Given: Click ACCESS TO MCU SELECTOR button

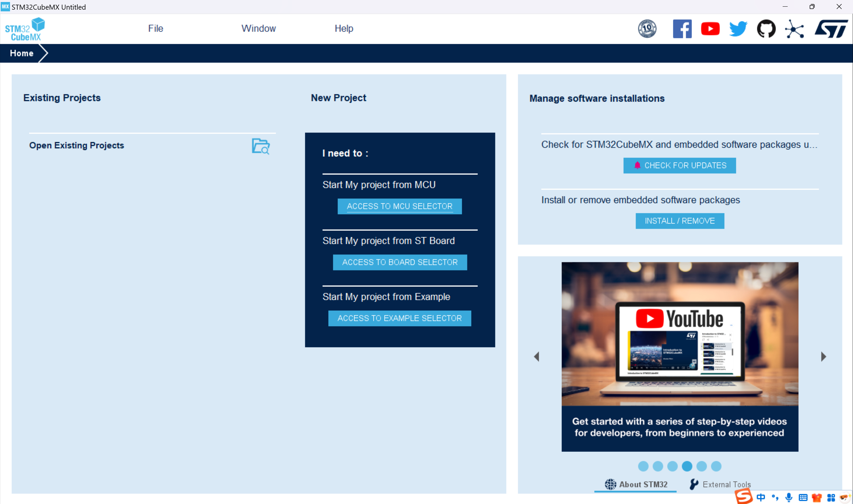Looking at the screenshot, I should 399,206.
